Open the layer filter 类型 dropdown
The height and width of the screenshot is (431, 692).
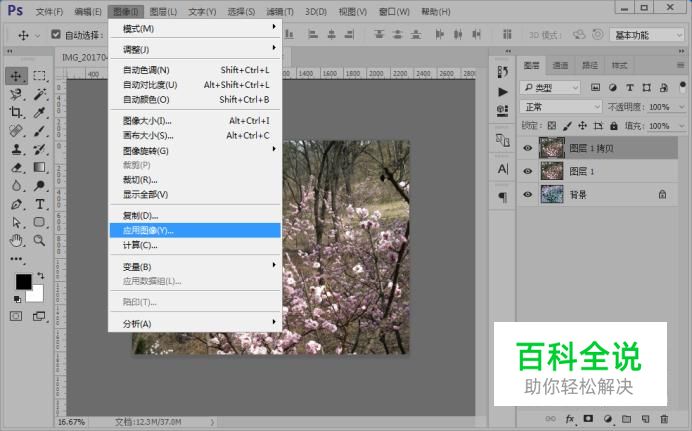click(550, 88)
